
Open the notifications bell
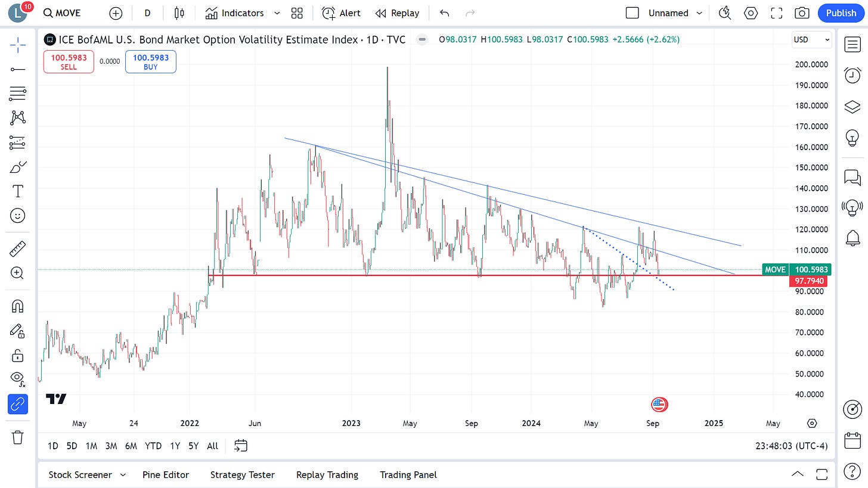pyautogui.click(x=852, y=238)
